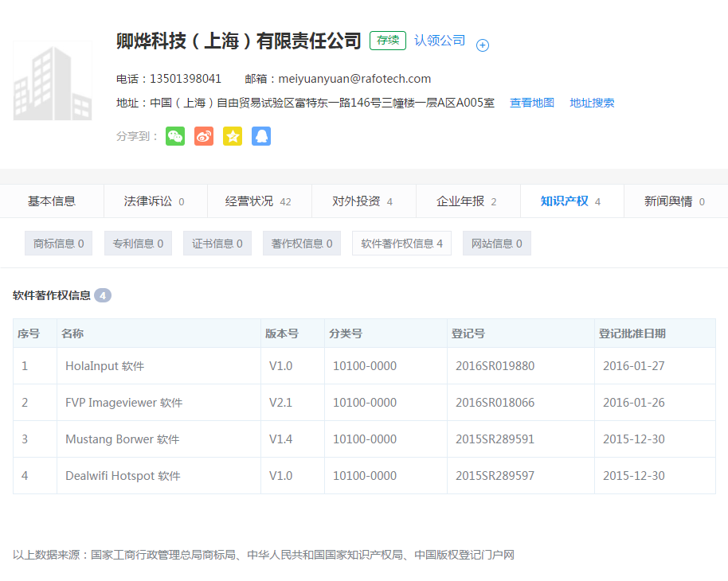Click the green 存续 status badge
728x581 pixels.
click(386, 40)
